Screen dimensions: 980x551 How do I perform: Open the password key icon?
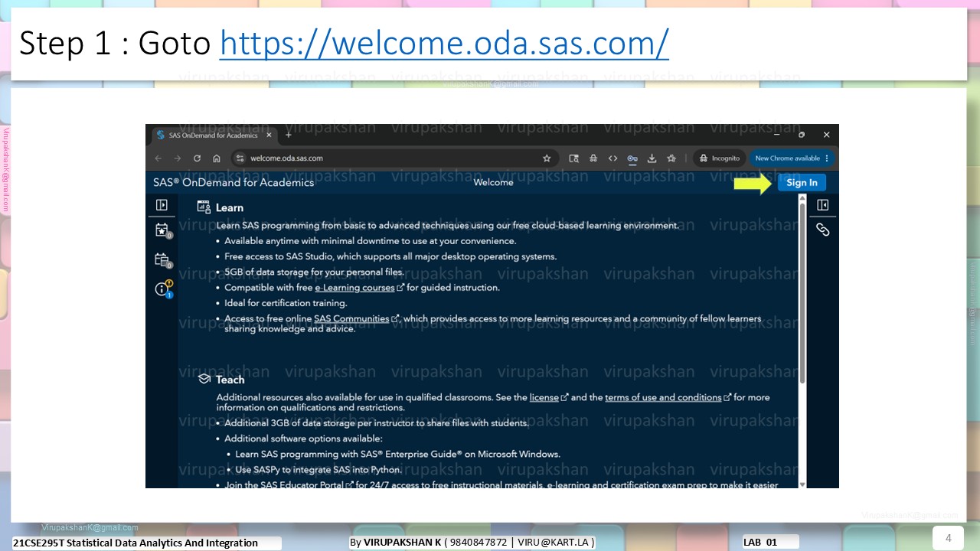632,158
